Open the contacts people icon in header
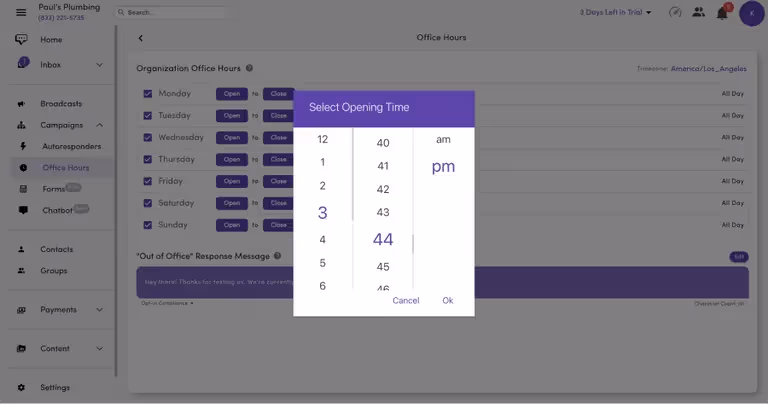This screenshot has width=768, height=404. coord(698,13)
